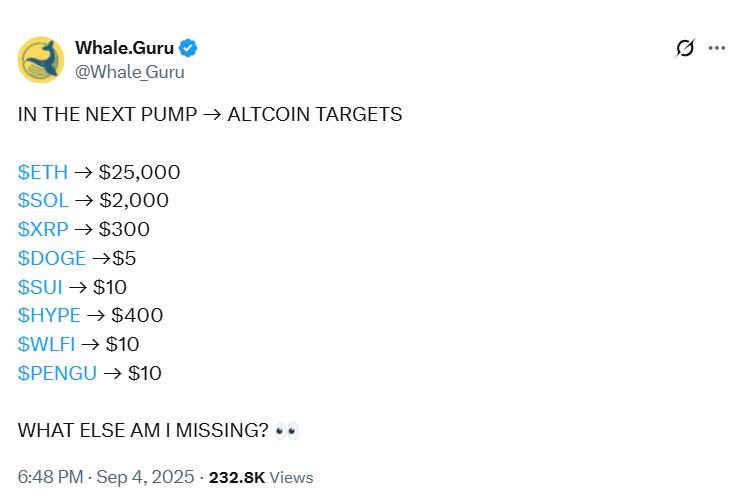Click the ALTCOIN TARGETS headline text
The width and height of the screenshot is (741, 501).
(314, 114)
